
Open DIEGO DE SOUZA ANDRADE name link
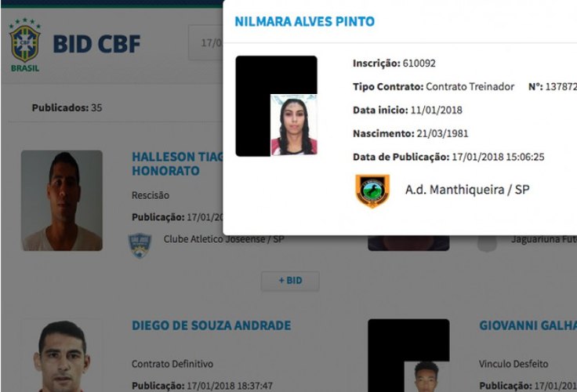coord(212,325)
